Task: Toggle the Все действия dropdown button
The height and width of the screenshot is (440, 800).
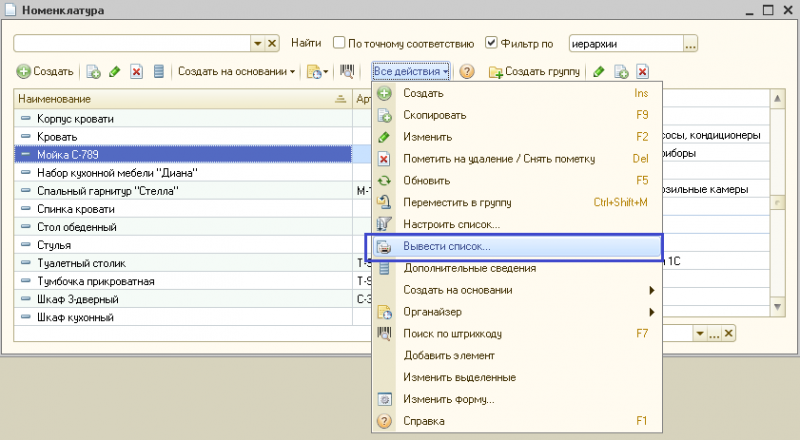Action: [x=411, y=71]
